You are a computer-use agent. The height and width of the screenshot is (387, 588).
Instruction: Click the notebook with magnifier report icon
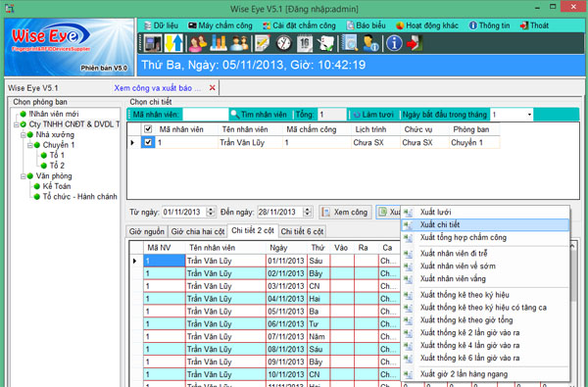pyautogui.click(x=350, y=43)
